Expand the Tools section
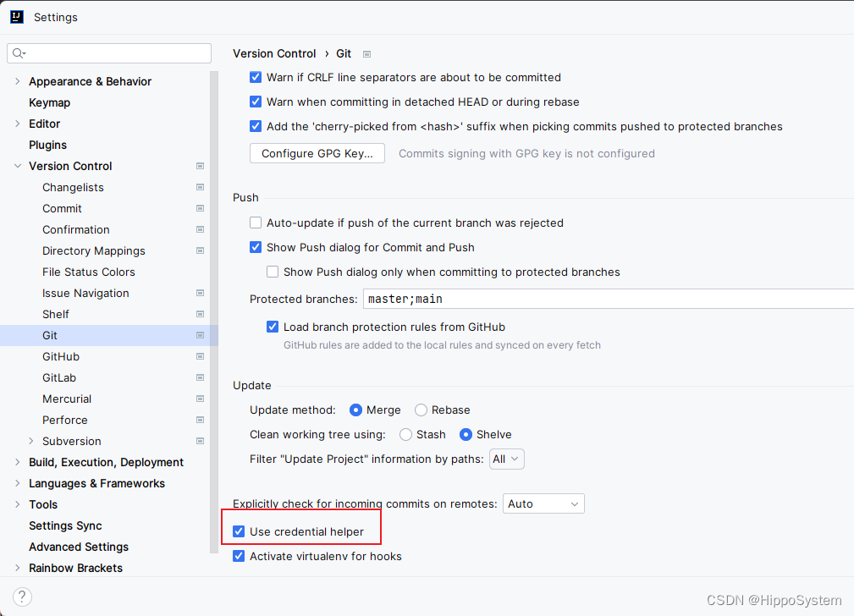The image size is (854, 616). [18, 504]
